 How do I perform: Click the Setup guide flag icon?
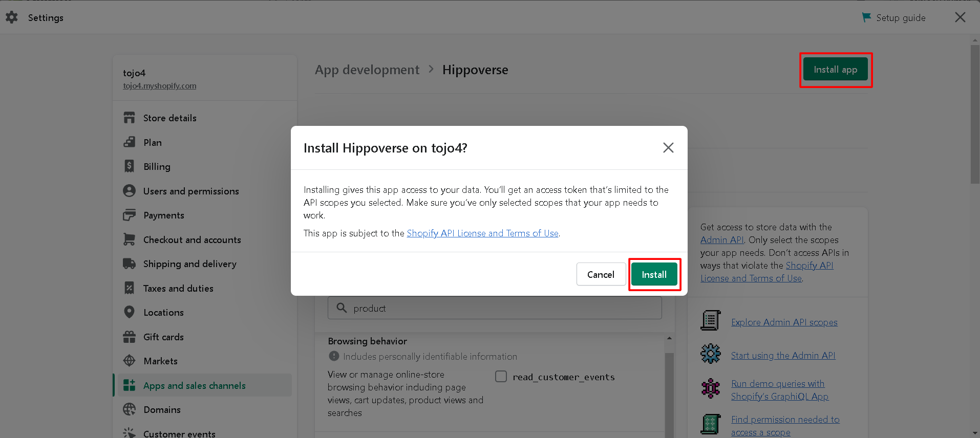tap(866, 17)
